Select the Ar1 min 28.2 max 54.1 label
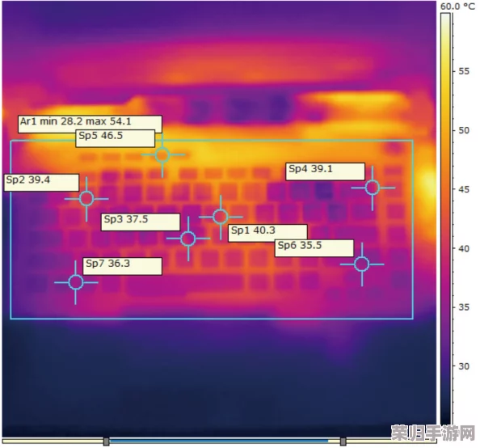The image size is (480, 448). coord(90,124)
